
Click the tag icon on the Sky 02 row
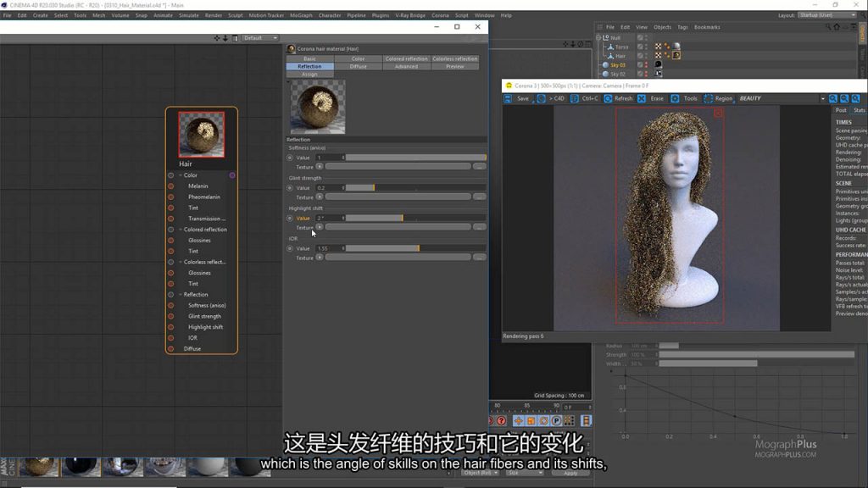click(x=658, y=73)
